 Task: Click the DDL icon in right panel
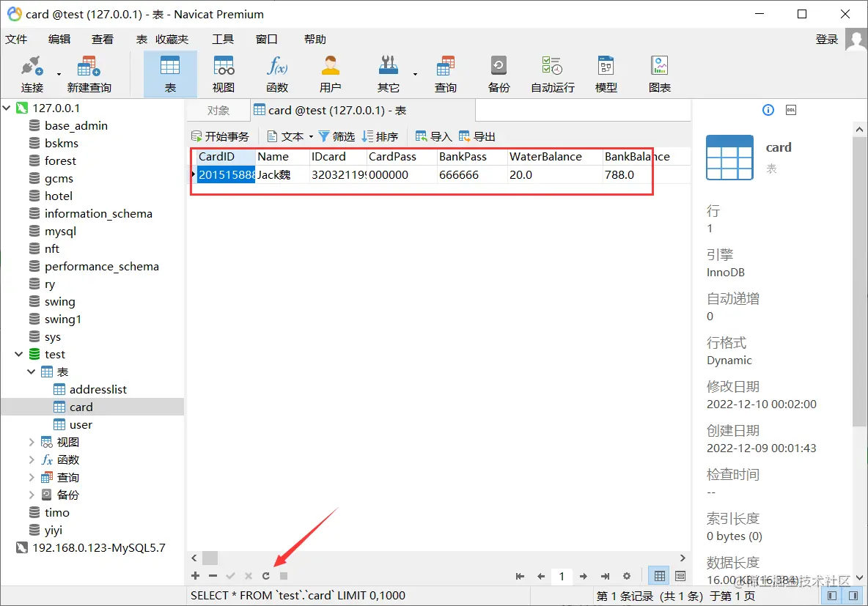pyautogui.click(x=791, y=110)
